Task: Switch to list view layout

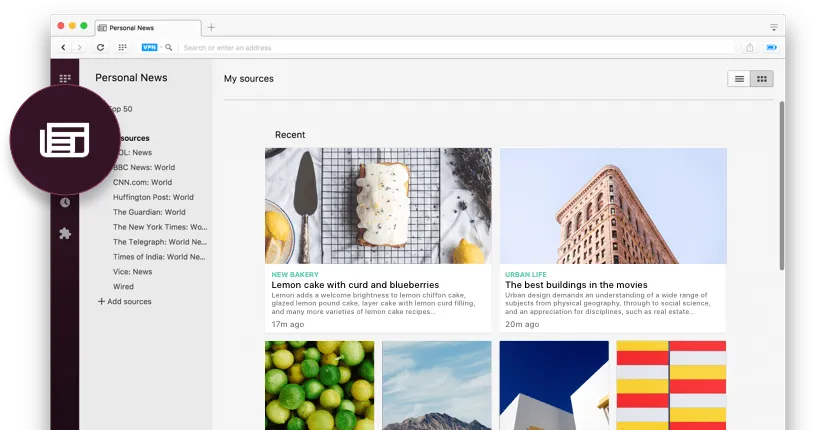Action: coord(739,79)
